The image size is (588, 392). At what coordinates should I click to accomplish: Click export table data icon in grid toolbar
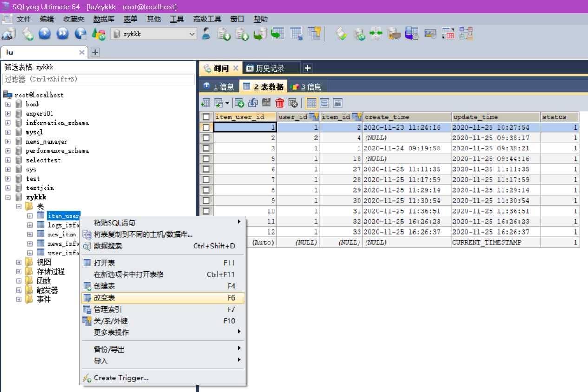pyautogui.click(x=206, y=103)
